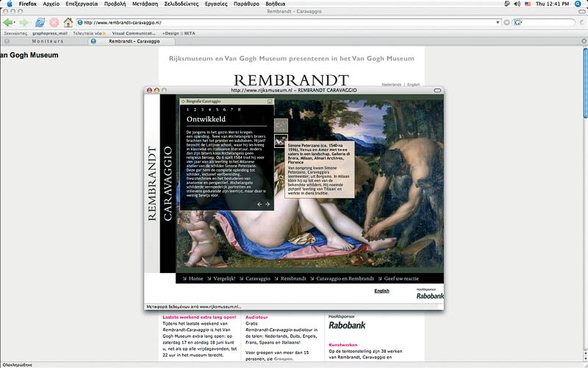Image resolution: width=588 pixels, height=368 pixels.
Task: Open the Firefox application menu
Action: [x=28, y=4]
